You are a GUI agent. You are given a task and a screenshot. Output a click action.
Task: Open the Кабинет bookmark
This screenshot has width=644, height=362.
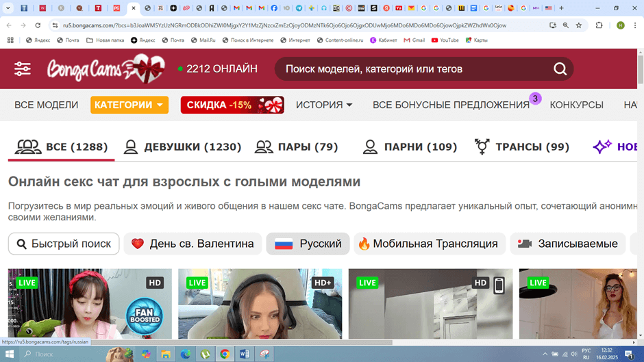pyautogui.click(x=384, y=40)
